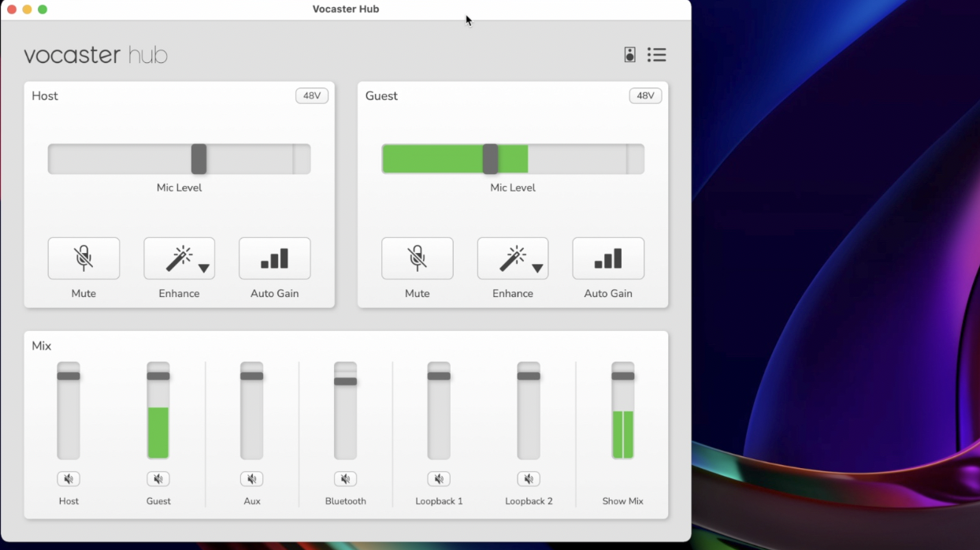Click the Host Mic Level slider handle
This screenshot has width=980, height=550.
[x=199, y=159]
